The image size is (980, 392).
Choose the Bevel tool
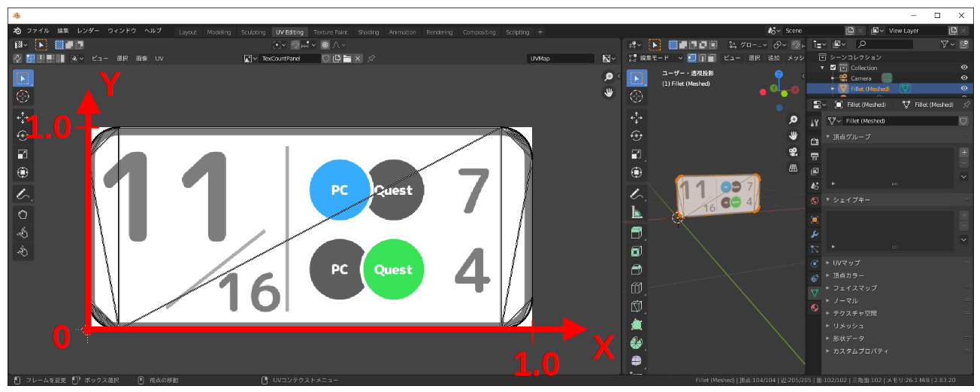tap(637, 269)
